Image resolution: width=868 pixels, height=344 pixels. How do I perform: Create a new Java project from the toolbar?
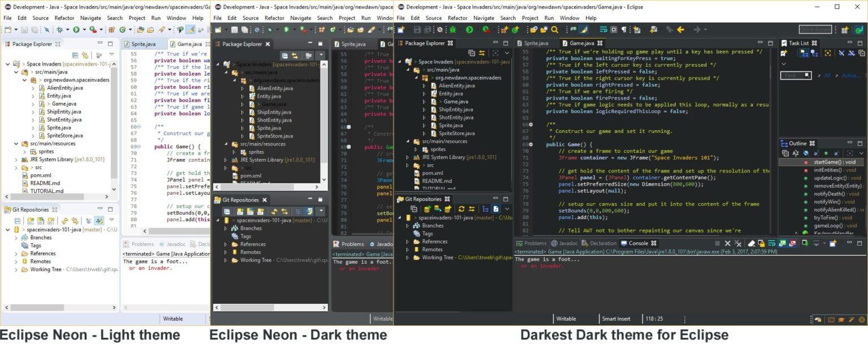505,29
